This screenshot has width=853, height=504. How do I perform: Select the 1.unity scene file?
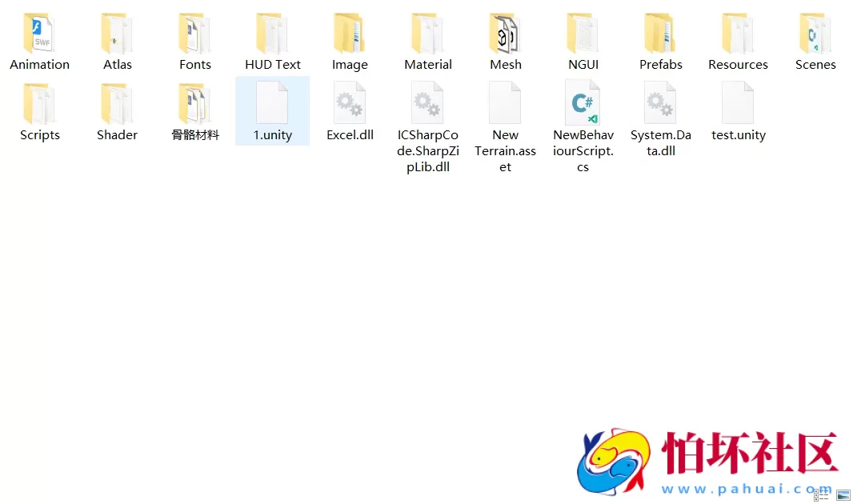tap(272, 106)
